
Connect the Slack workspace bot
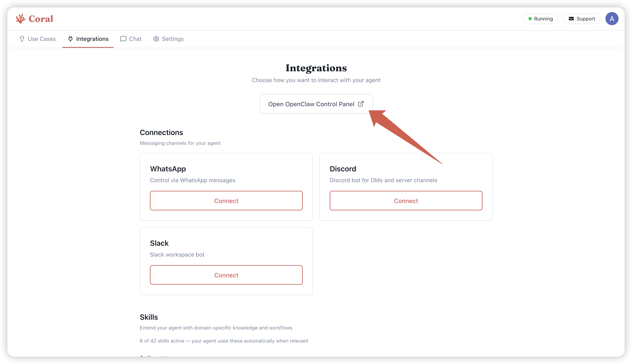226,275
